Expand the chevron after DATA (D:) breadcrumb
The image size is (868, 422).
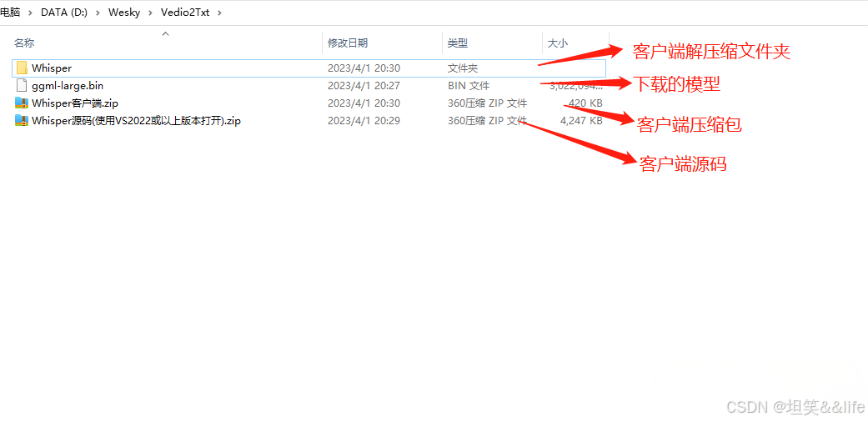98,13
